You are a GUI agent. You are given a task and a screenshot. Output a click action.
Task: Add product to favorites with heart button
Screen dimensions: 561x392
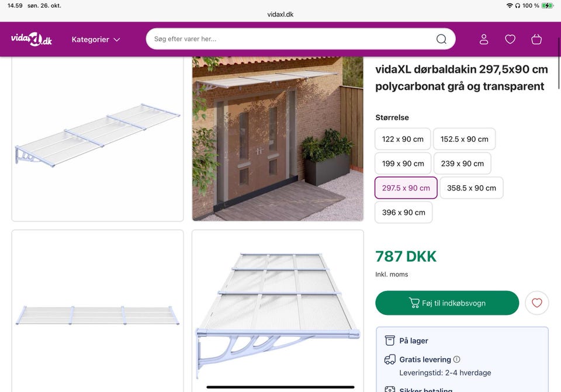pos(536,303)
